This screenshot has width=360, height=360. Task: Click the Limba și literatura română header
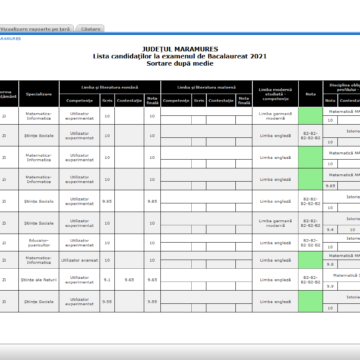[110, 87]
